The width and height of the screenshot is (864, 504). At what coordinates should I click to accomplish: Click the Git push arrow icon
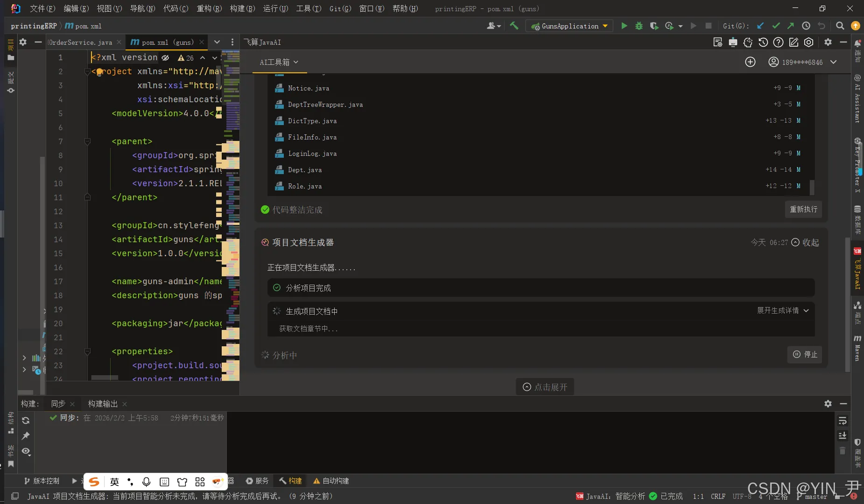[791, 26]
